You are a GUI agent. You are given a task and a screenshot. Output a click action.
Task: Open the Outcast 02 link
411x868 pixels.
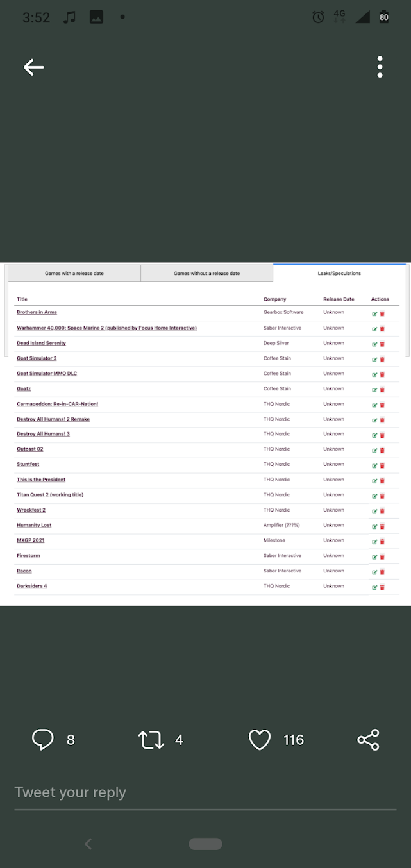pos(30,449)
